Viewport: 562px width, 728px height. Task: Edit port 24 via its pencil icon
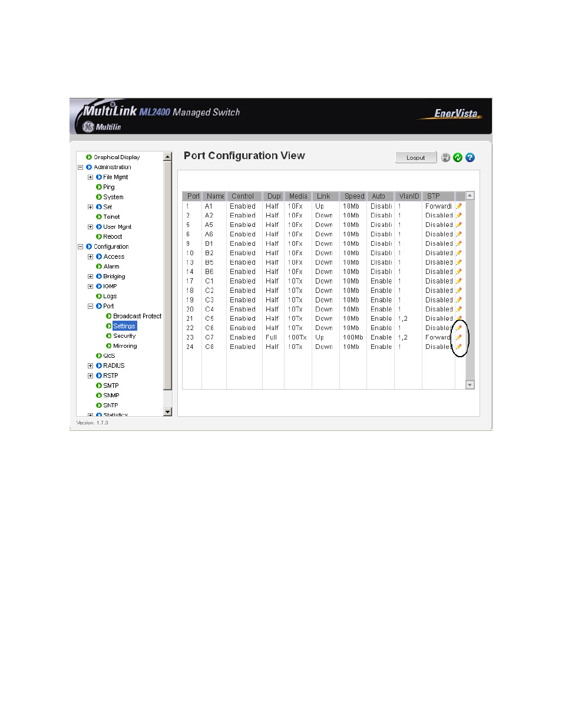(459, 347)
